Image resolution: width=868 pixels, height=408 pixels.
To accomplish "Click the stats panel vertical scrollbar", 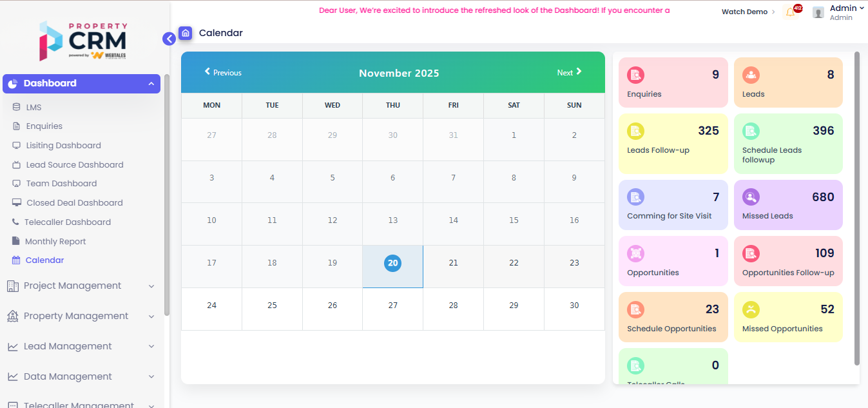I will 856,206.
